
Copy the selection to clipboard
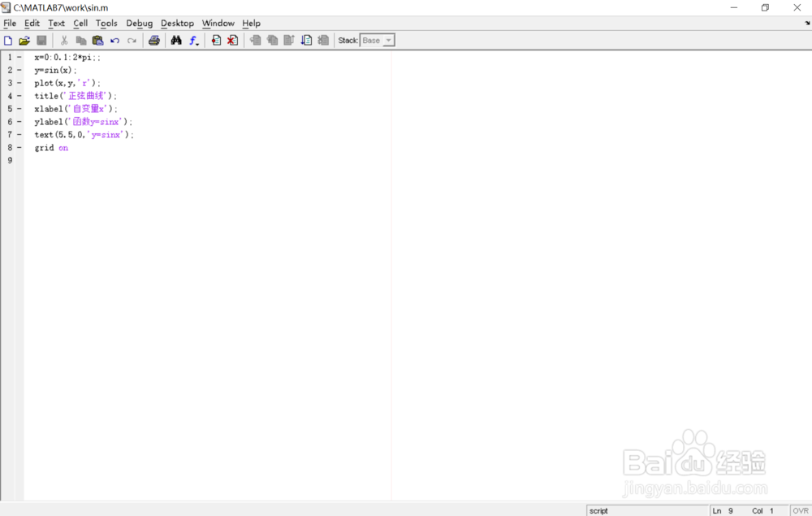(80, 41)
